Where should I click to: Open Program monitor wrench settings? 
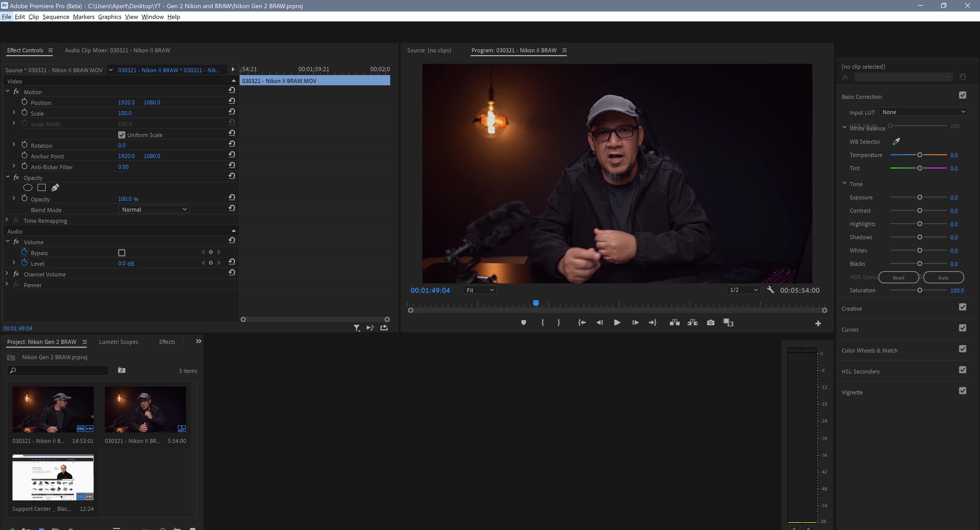point(770,290)
